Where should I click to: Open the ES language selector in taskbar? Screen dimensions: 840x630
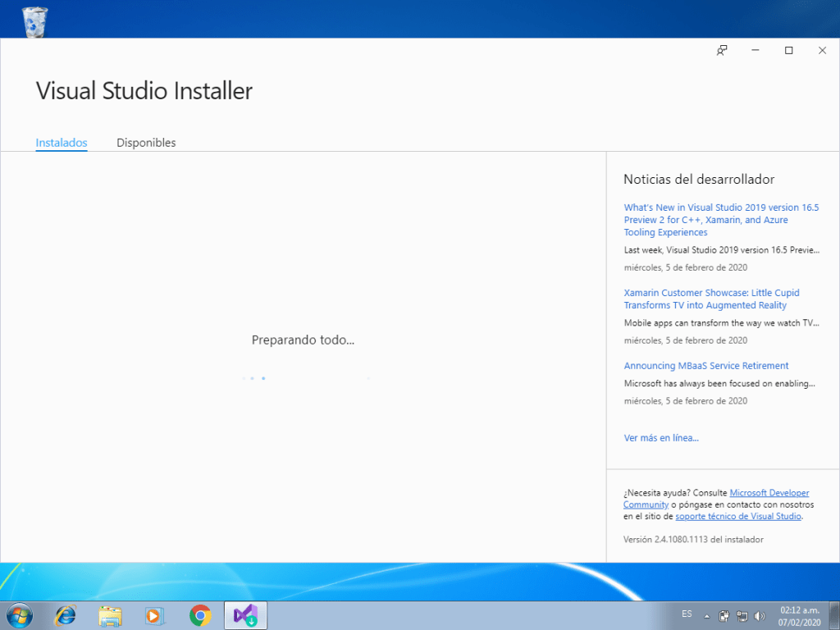687,614
